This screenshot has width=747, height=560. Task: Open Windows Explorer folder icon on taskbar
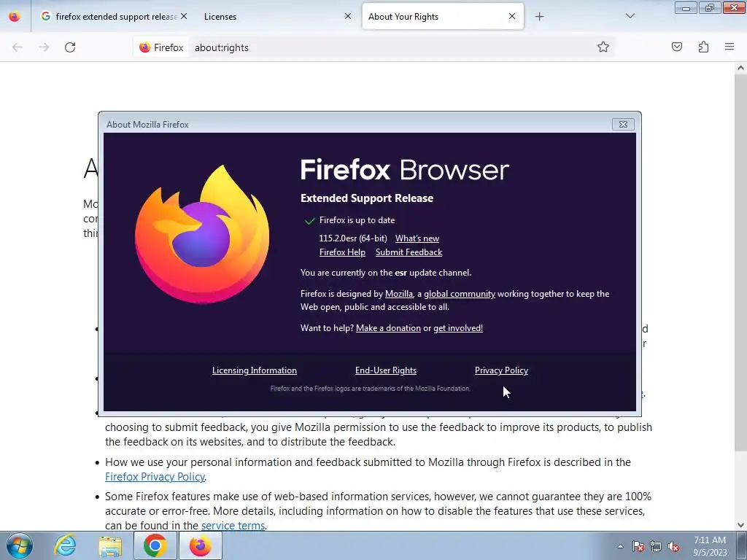click(110, 545)
